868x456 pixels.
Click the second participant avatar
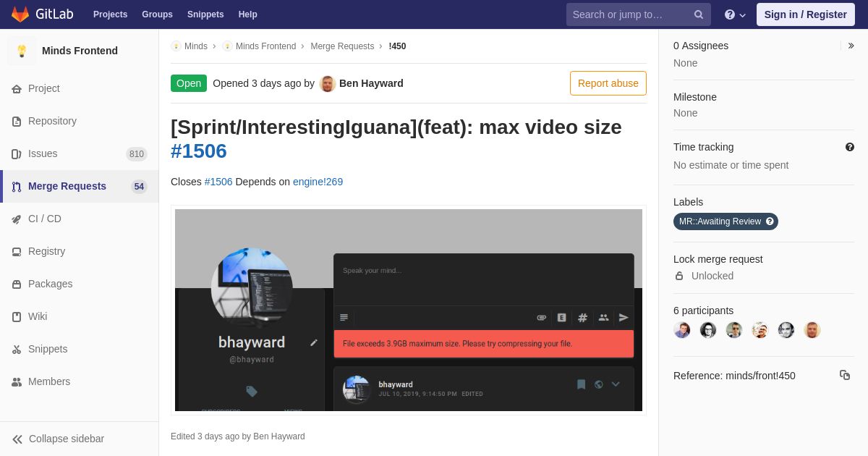click(x=708, y=330)
